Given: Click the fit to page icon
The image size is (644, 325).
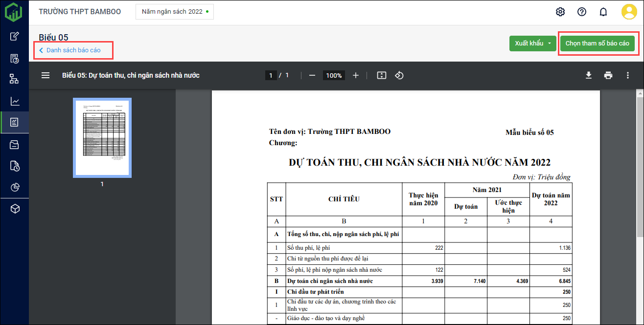Looking at the screenshot, I should (x=382, y=75).
